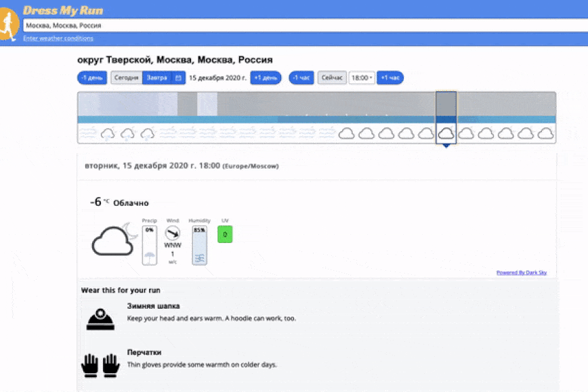The height and width of the screenshot is (392, 588).
Task: Toggle the Сейчас current time button
Action: (332, 78)
